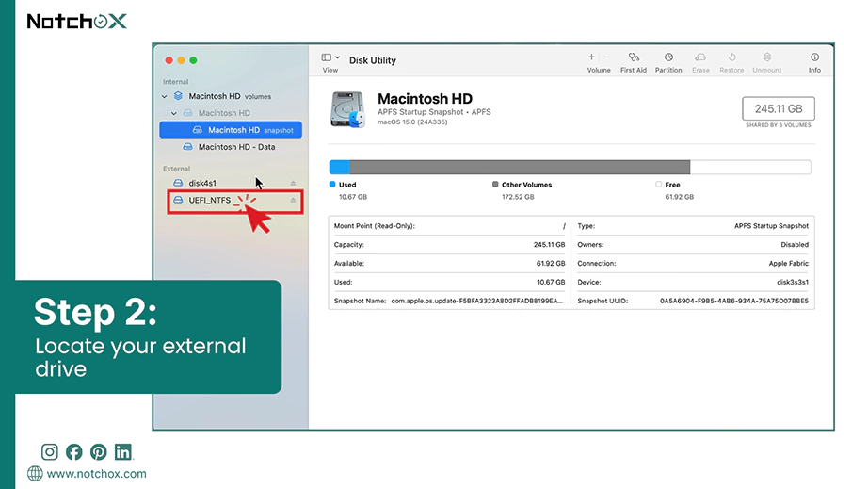
Task: Click the disk4s1 drive icon
Action: point(178,183)
